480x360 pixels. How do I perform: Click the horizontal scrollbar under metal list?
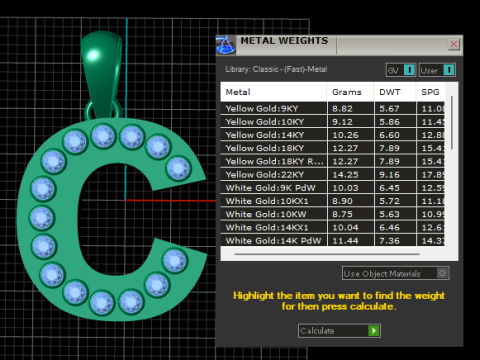click(x=327, y=254)
